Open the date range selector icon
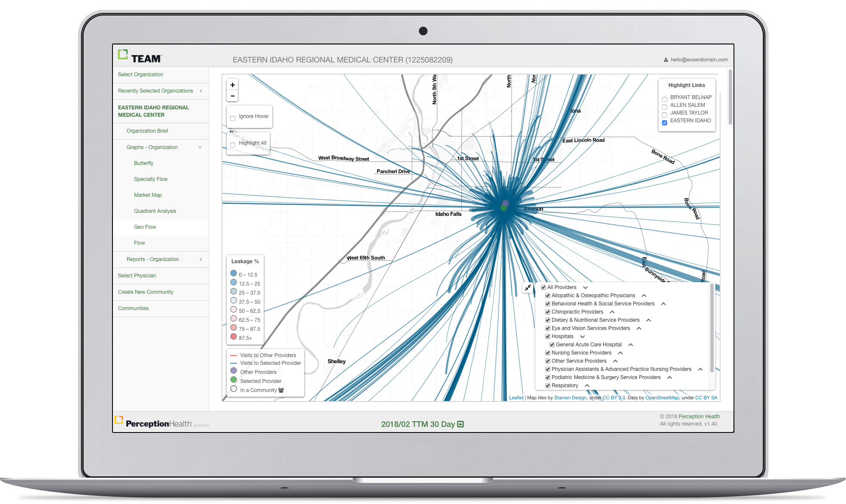 461,424
